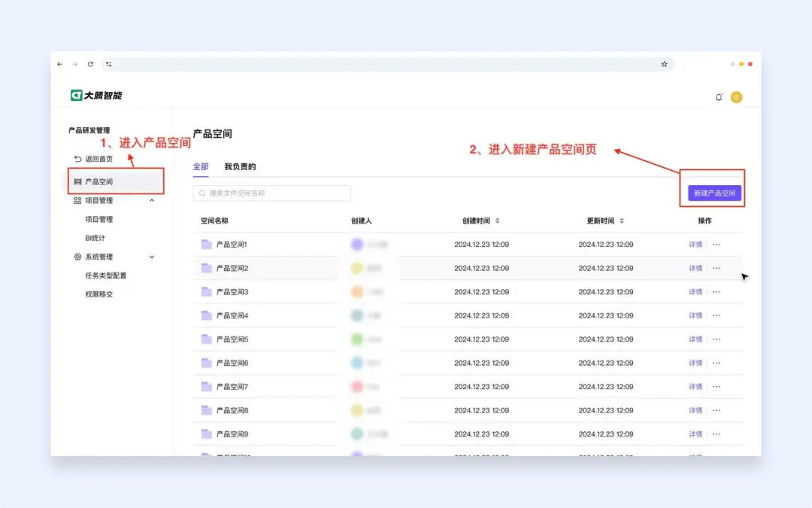This screenshot has height=508, width=812.
Task: Open the ellipsis actions for 产品空间2
Action: 717,268
